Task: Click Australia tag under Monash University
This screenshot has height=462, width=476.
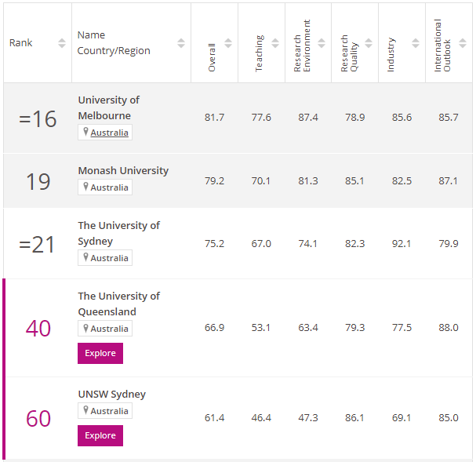Action: click(x=109, y=187)
